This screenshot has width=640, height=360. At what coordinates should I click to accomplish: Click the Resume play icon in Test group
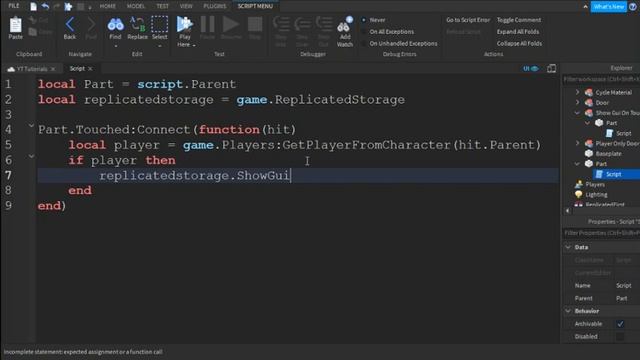pos(231,24)
